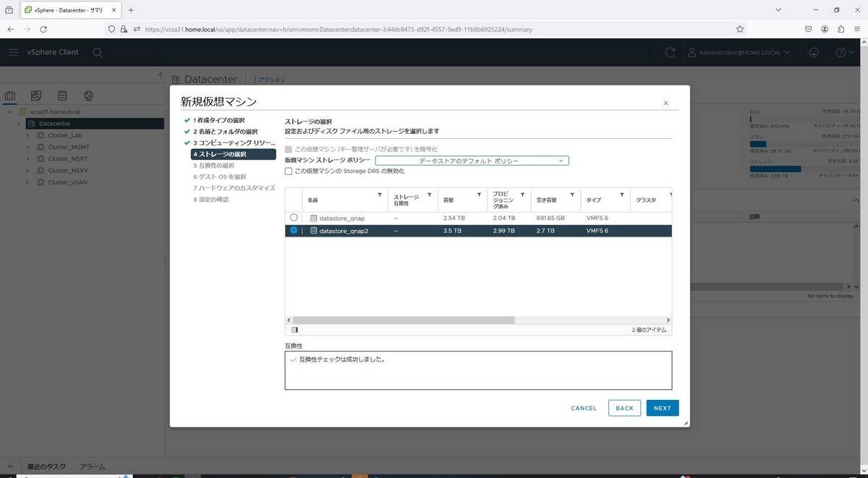Click step 5 互換性の選択
Image resolution: width=868 pixels, height=478 pixels.
[214, 166]
